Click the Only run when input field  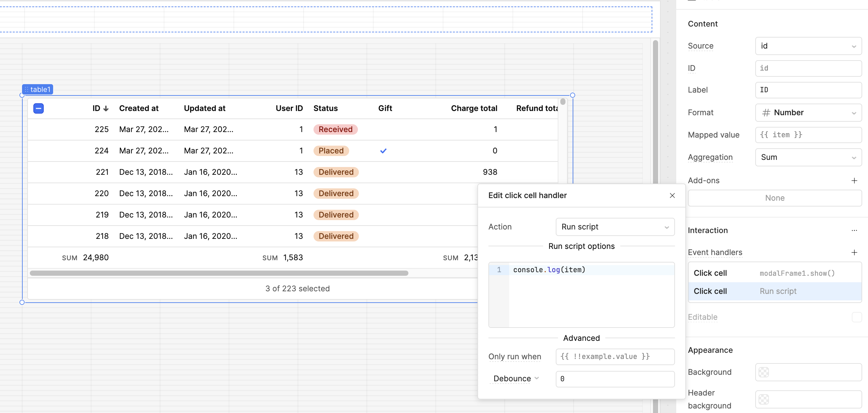[615, 356]
